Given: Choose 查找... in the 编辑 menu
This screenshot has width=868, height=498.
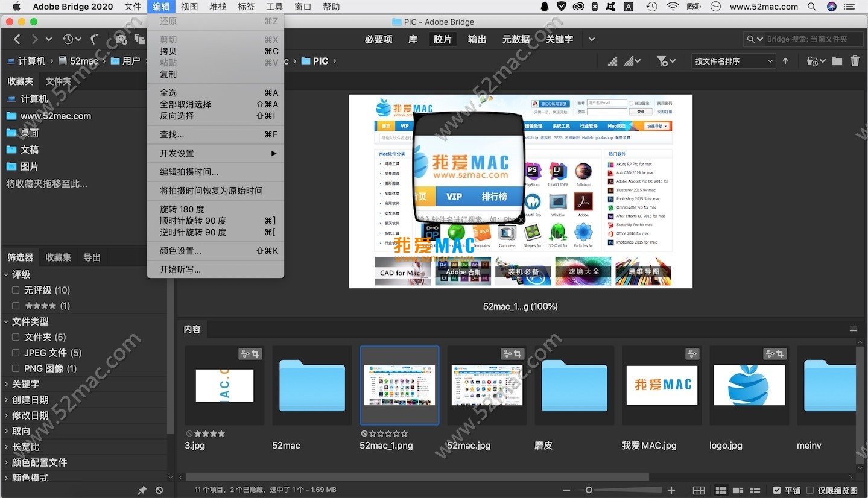Looking at the screenshot, I should click(215, 134).
